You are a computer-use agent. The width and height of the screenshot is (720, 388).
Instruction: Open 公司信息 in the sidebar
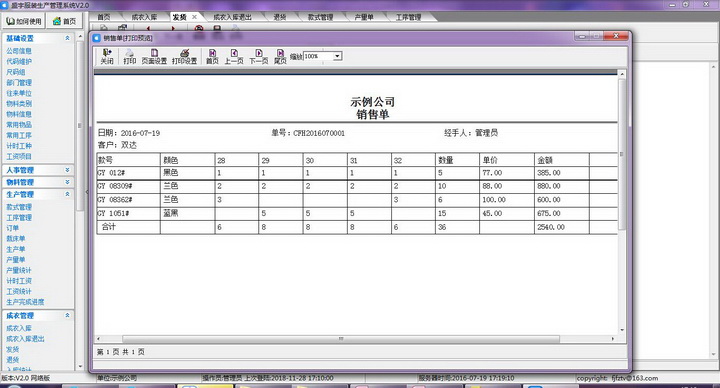[x=19, y=51]
